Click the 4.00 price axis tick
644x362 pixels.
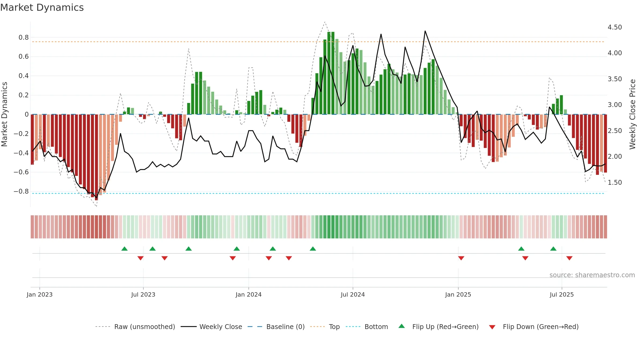(615, 53)
